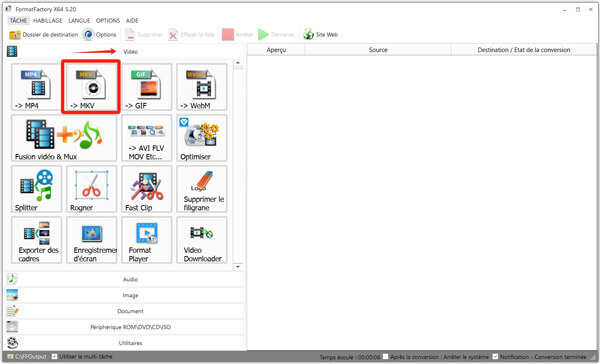Launch Fusion vidéo & Mux
The width and height of the screenshot is (600, 364).
[x=64, y=138]
